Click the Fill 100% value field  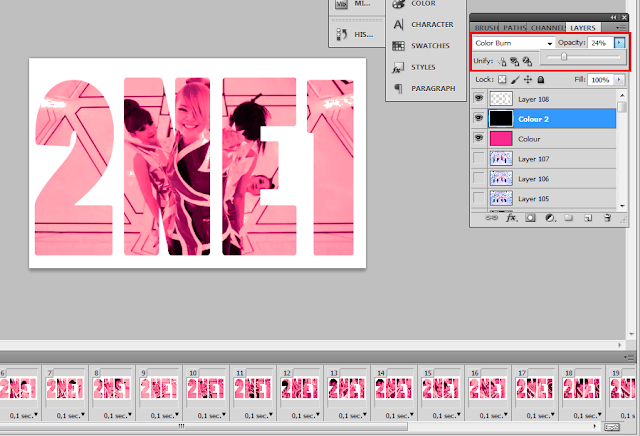click(601, 80)
